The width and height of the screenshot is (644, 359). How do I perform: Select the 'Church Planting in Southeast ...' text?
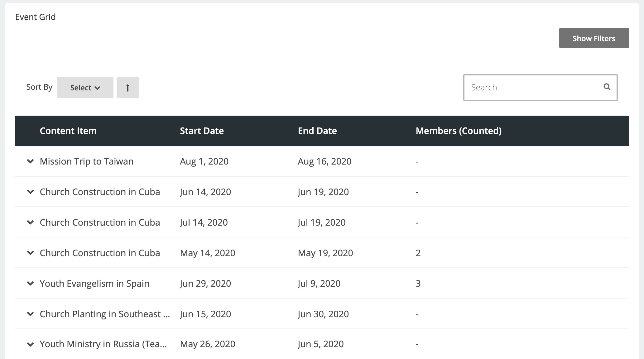105,314
